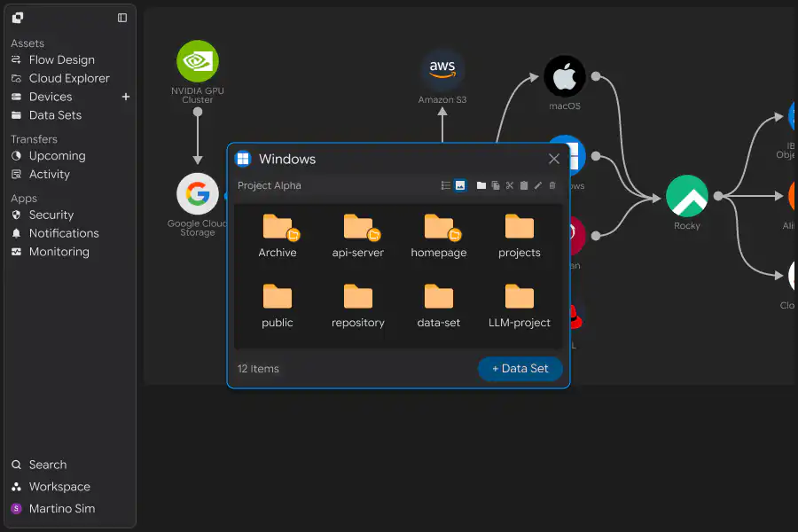Close the Windows file dialog

[554, 159]
